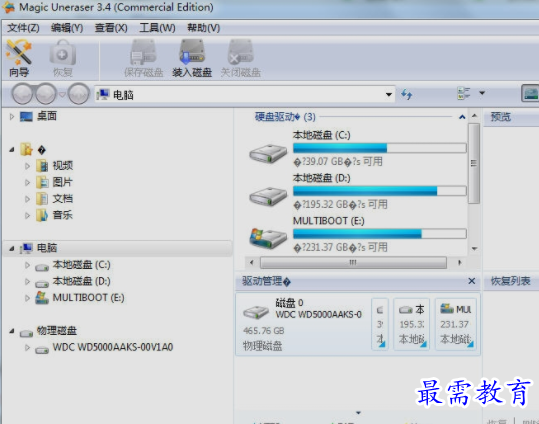Viewport: 539px width, 424px height.
Task: Toggle the preview pane toolbar button
Action: pos(530,94)
